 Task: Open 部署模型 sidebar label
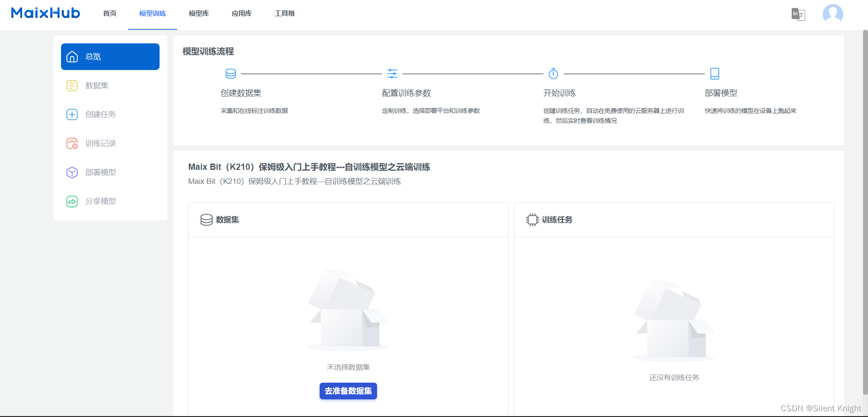click(100, 172)
